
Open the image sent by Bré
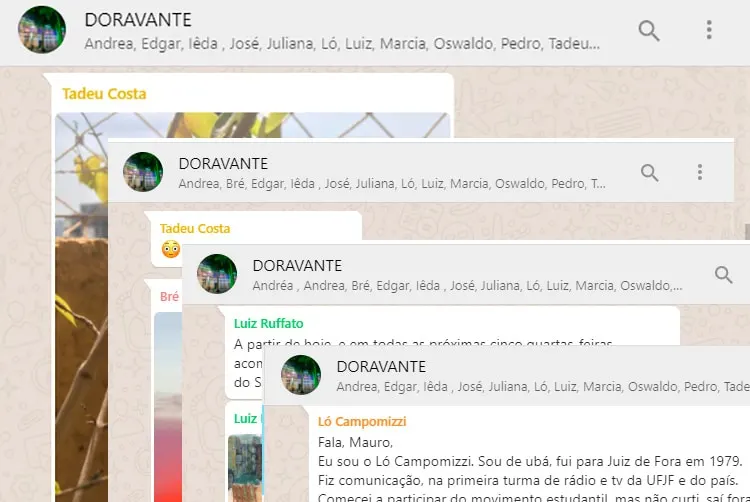[168, 406]
